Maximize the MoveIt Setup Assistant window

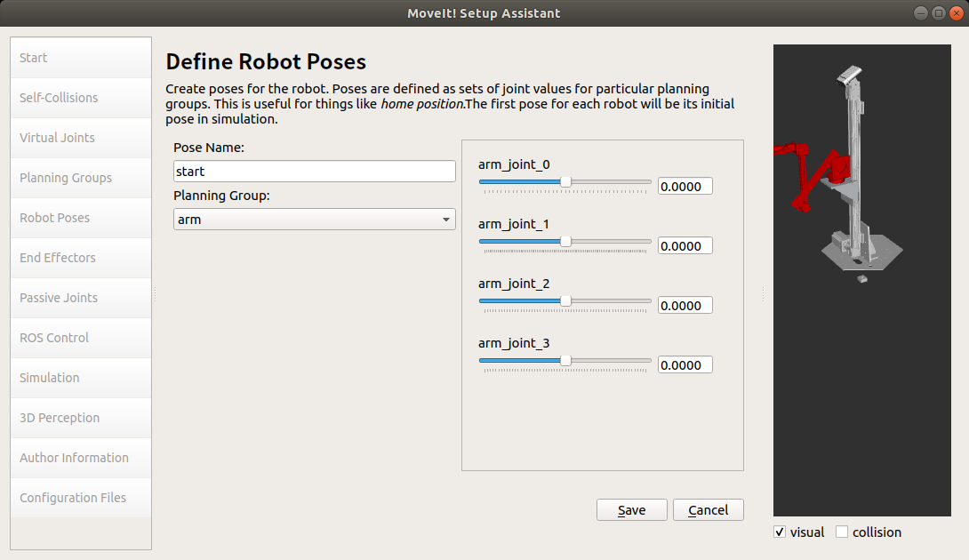[938, 13]
